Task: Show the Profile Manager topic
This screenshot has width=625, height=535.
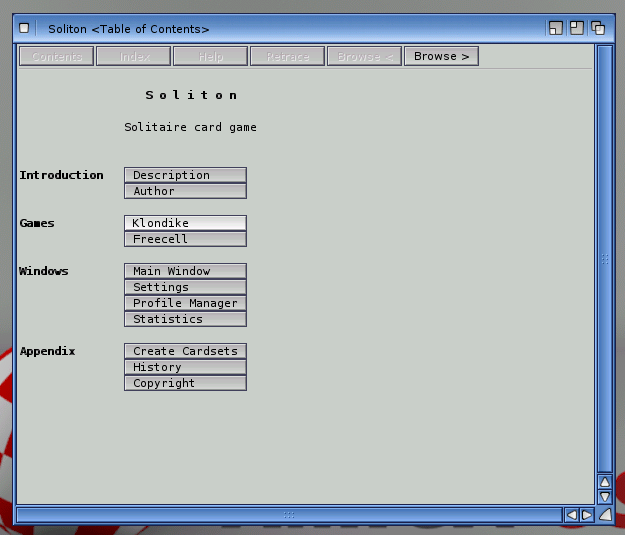Action: 185,303
